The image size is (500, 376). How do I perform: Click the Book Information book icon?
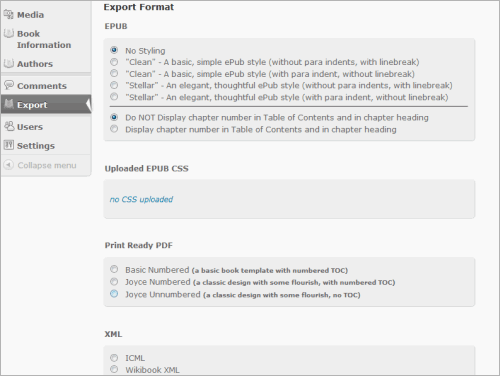click(x=9, y=33)
